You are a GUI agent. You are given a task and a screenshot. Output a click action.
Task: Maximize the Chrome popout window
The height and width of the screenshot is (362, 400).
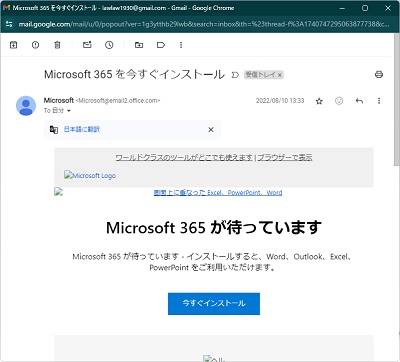[365, 8]
